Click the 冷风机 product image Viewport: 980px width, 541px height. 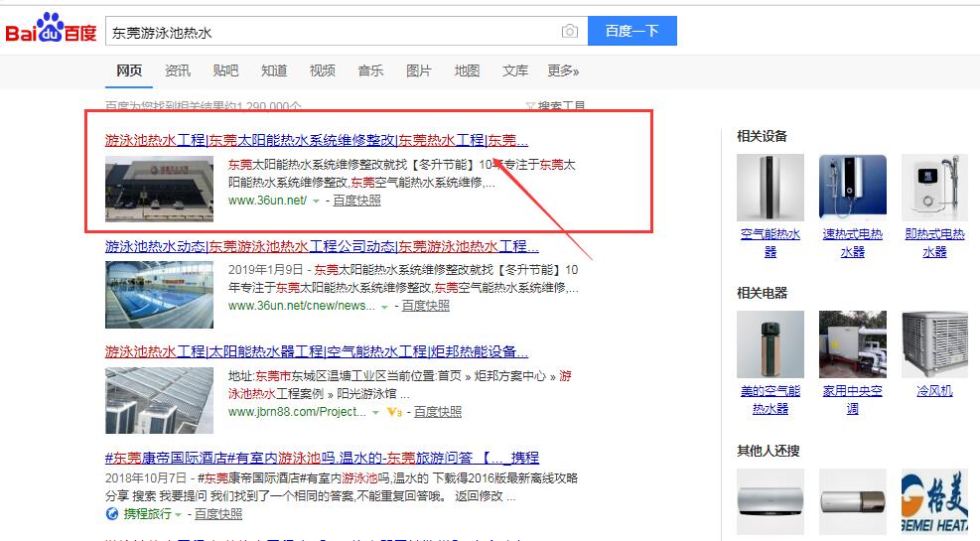point(934,343)
